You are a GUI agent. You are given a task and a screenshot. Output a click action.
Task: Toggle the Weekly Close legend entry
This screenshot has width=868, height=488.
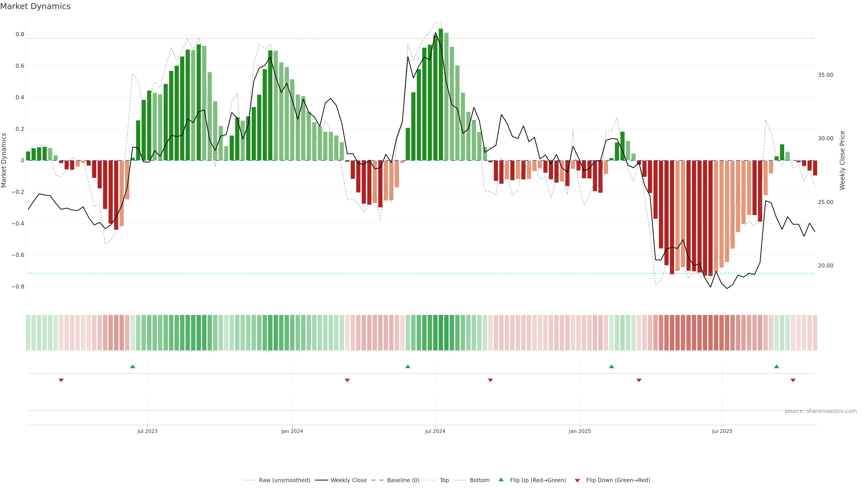348,480
